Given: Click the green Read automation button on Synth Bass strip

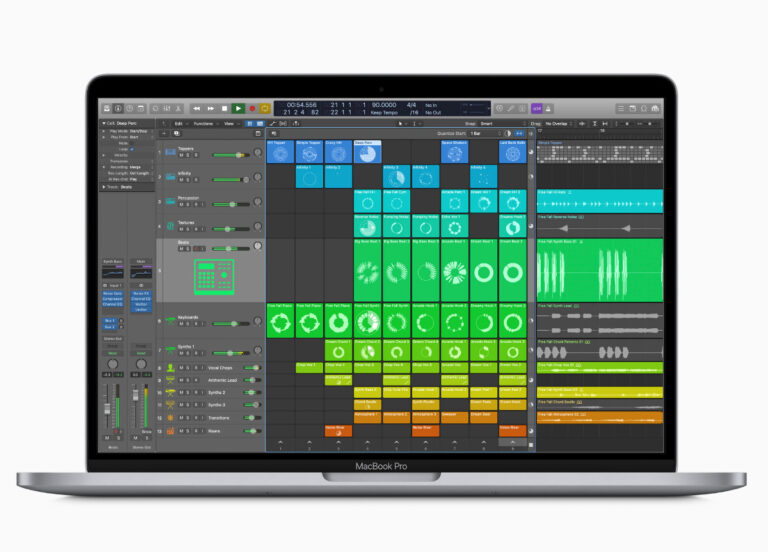Looking at the screenshot, I should pyautogui.click(x=113, y=353).
